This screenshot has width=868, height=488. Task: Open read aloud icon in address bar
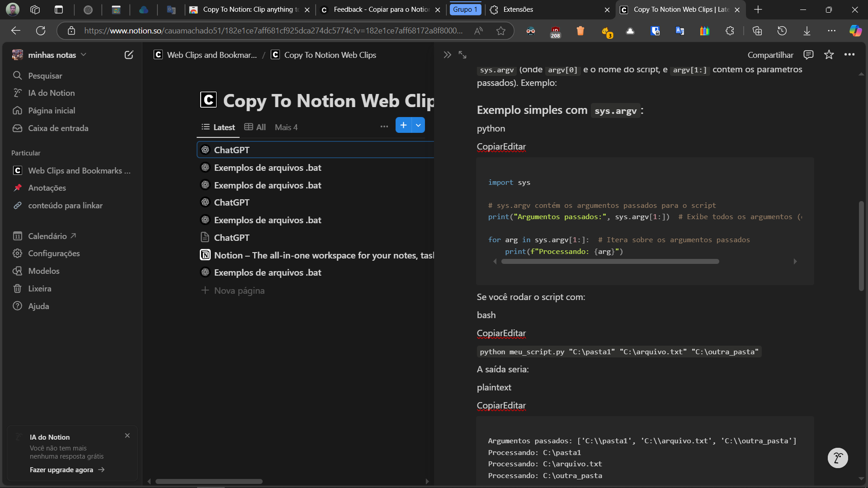[x=478, y=31]
